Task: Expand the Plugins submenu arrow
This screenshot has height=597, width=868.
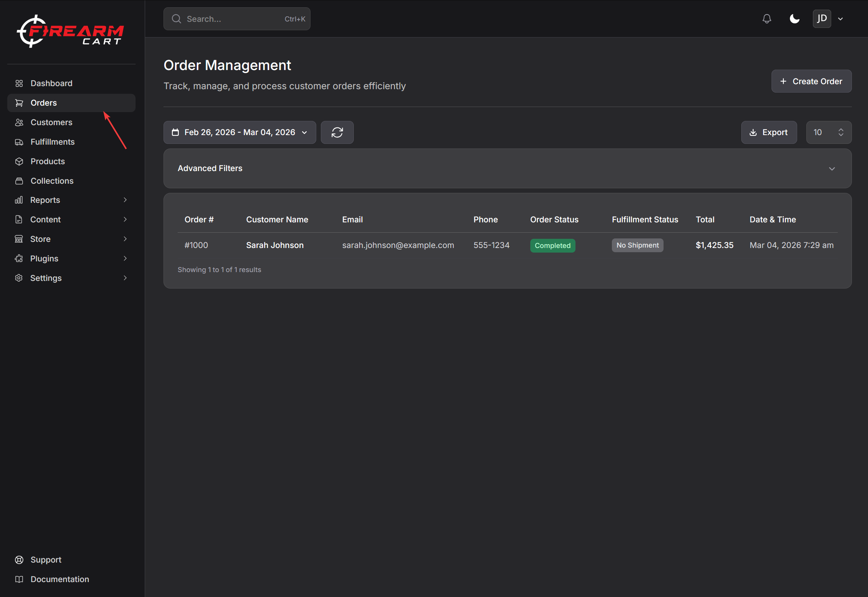Action: [125, 259]
